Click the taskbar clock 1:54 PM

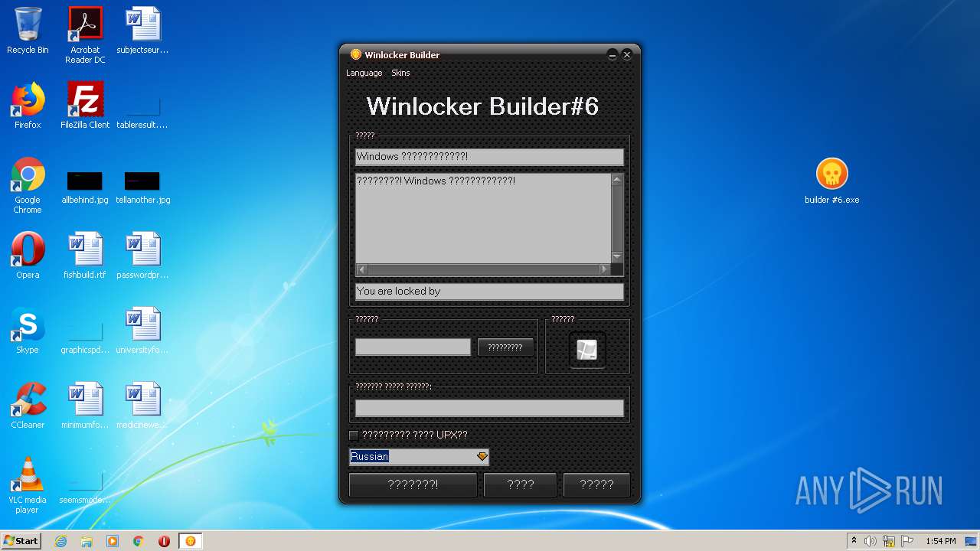tap(940, 541)
